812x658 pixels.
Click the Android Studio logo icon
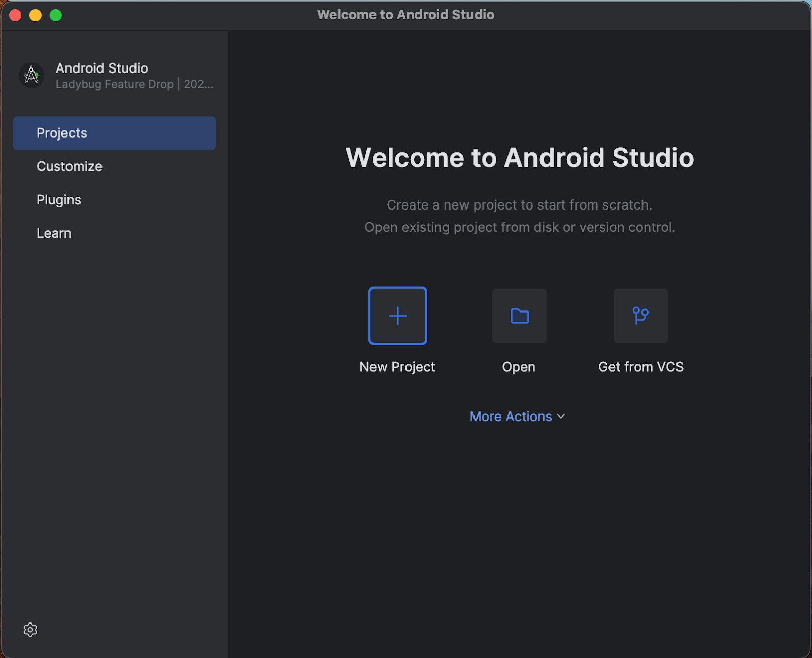(31, 75)
